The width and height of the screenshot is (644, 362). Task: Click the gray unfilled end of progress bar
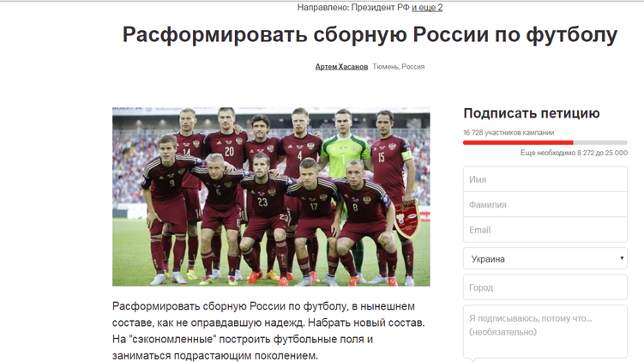600,142
